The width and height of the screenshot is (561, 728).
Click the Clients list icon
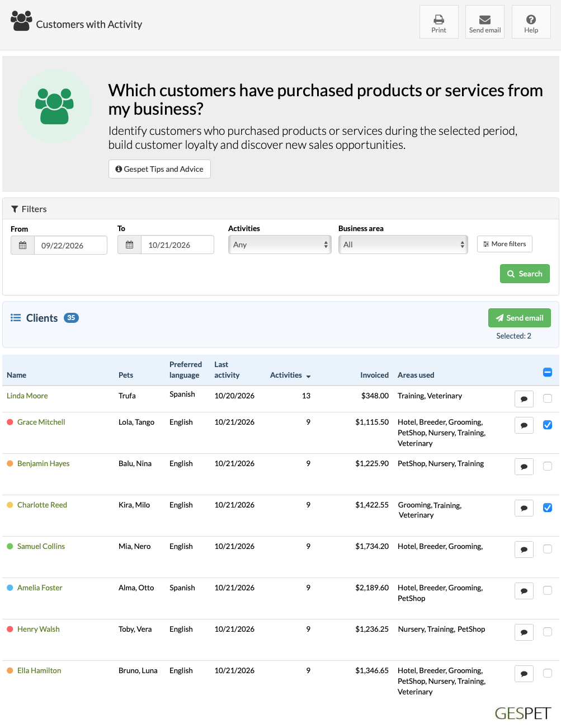[x=16, y=318]
